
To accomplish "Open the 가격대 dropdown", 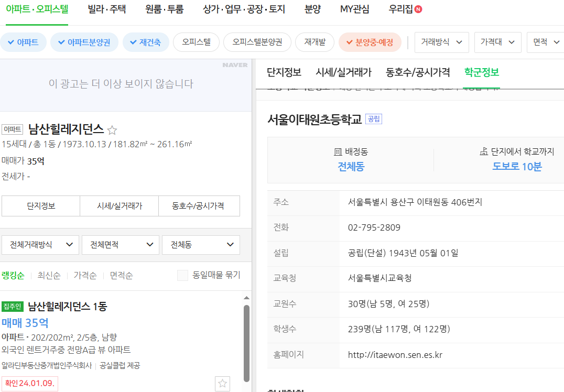I will point(498,42).
